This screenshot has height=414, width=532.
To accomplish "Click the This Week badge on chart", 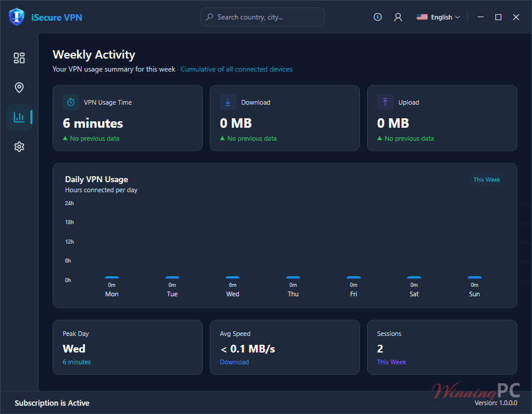I will [486, 180].
